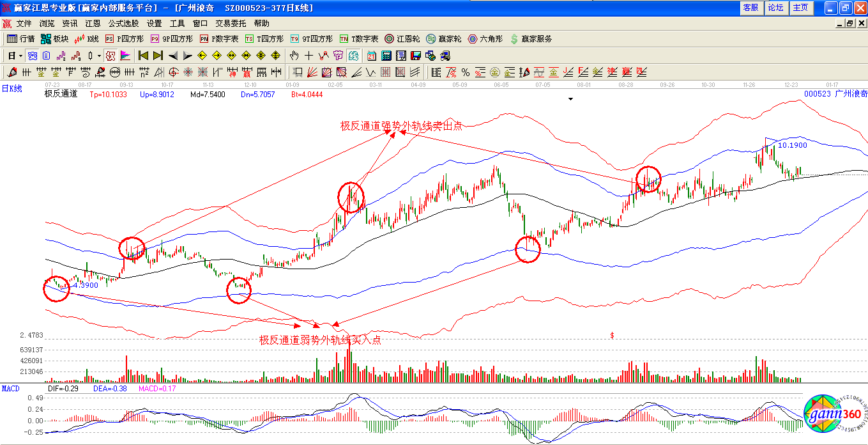The width and height of the screenshot is (868, 445).
Task: Click the small black triangle above chart
Action: [571, 99]
